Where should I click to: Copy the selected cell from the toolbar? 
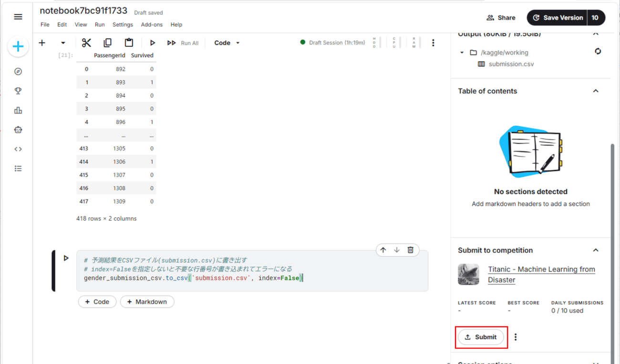(x=107, y=43)
